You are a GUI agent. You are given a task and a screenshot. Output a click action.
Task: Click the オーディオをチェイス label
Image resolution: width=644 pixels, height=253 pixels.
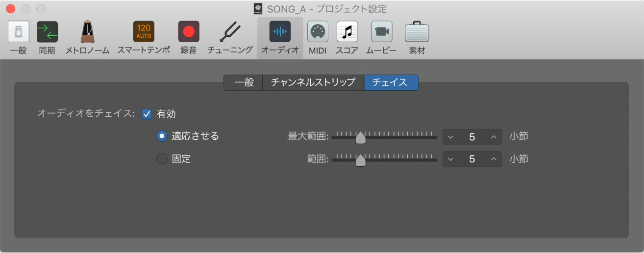[86, 114]
